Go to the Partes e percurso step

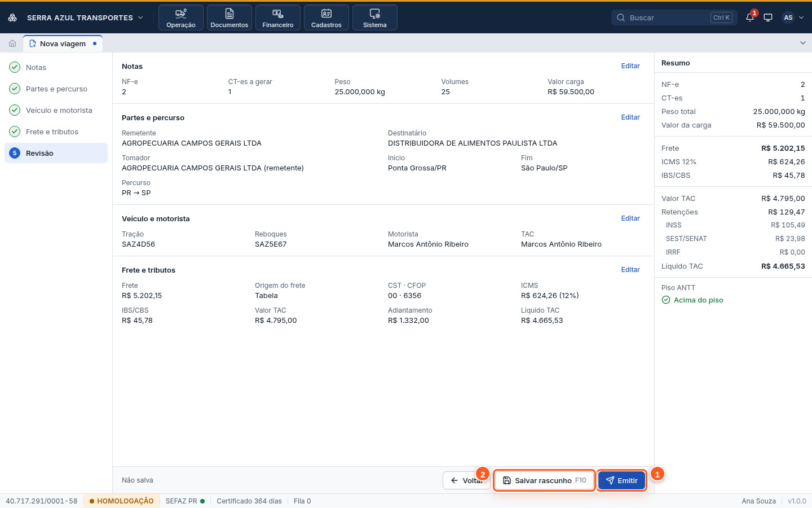click(56, 89)
